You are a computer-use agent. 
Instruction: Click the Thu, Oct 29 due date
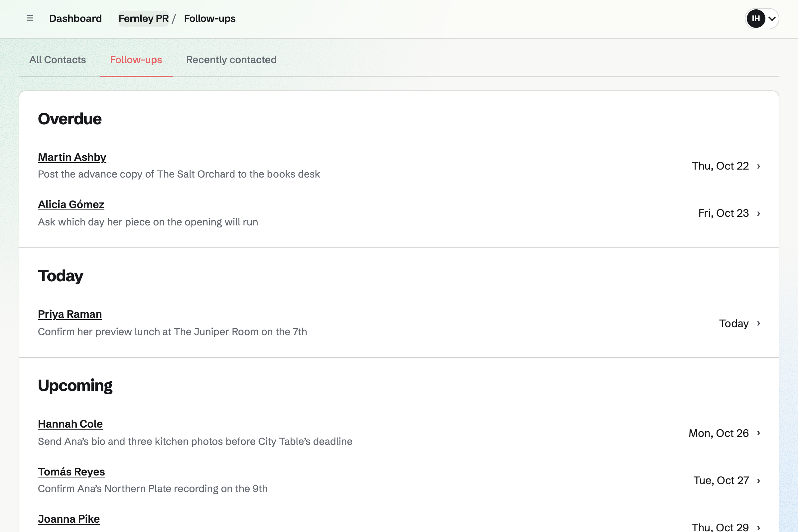coord(720,527)
